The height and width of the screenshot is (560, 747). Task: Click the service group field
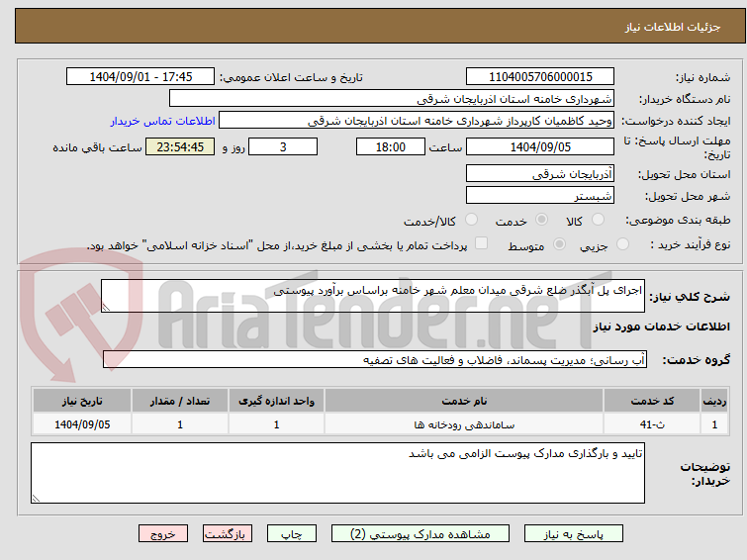375,359
